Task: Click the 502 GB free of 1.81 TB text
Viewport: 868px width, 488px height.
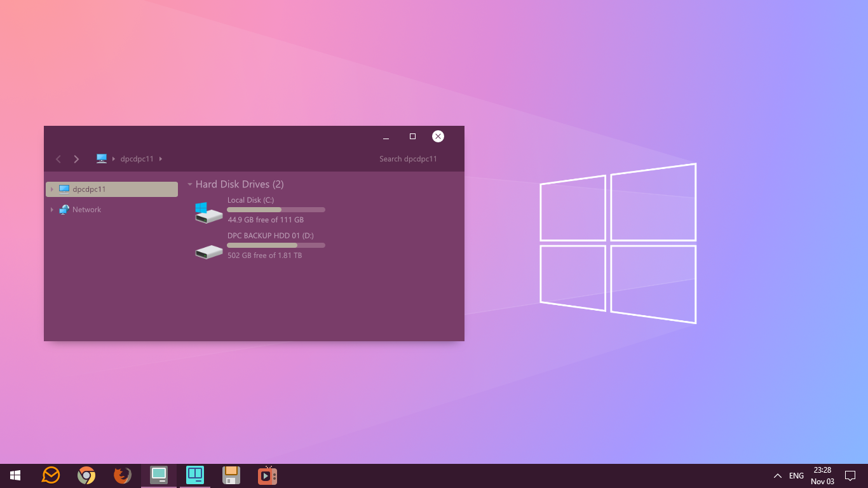Action: [x=265, y=255]
